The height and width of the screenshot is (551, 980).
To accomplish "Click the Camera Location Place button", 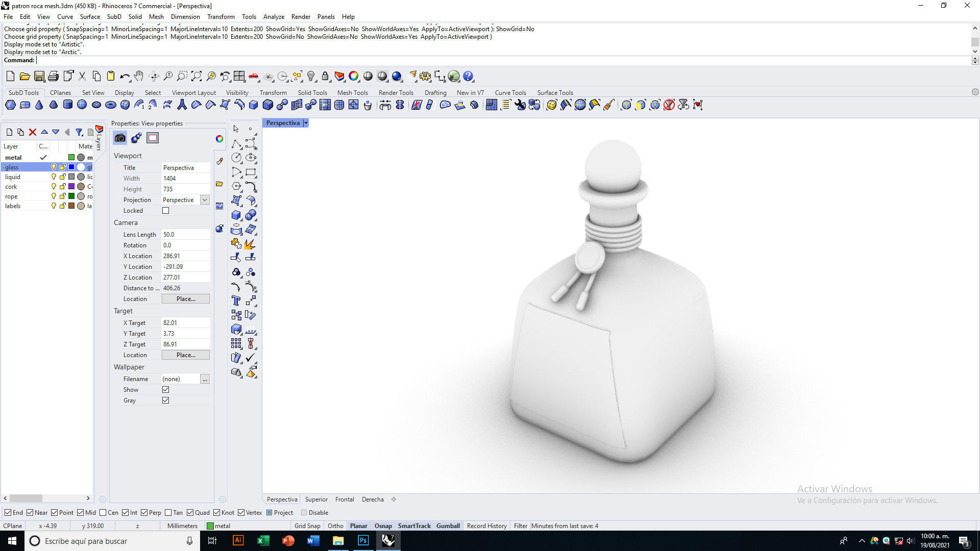I will (x=186, y=299).
